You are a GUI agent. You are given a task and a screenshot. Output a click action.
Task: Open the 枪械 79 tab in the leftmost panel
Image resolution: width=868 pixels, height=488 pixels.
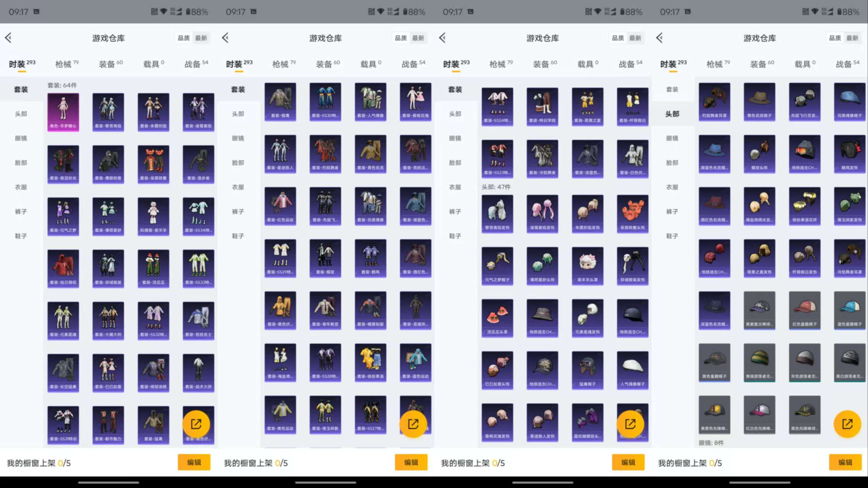coord(67,64)
